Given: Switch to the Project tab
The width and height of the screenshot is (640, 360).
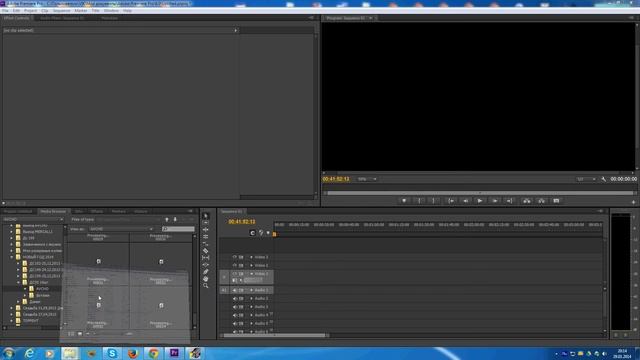Looking at the screenshot, I should [x=18, y=211].
